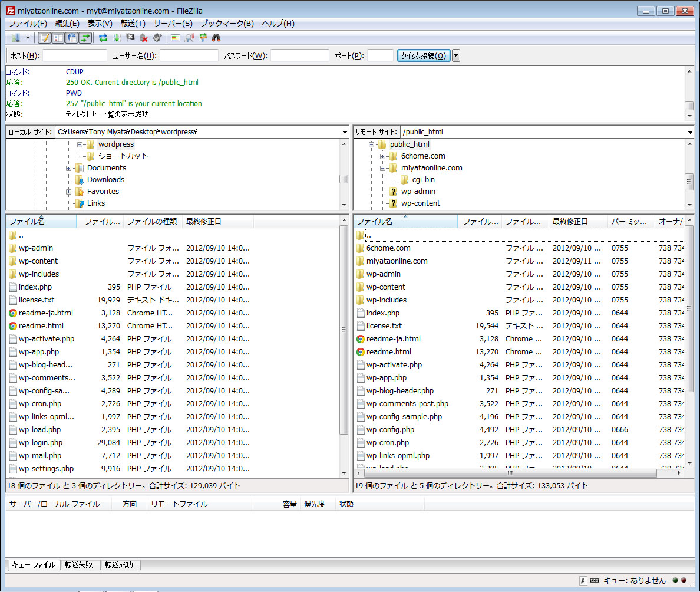Click the cancel current operation flag icon
The height and width of the screenshot is (592, 700).
pyautogui.click(x=130, y=38)
